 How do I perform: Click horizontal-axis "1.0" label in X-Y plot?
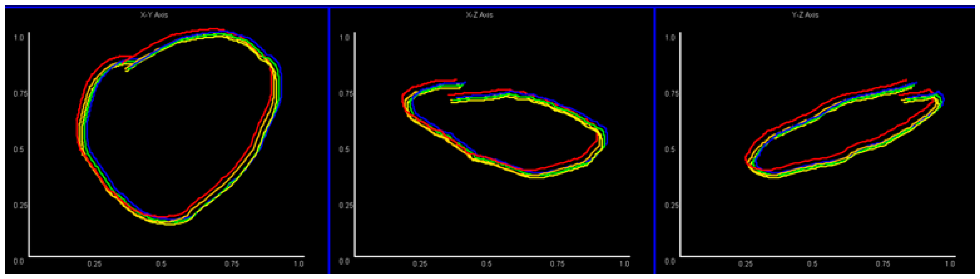[x=298, y=264]
